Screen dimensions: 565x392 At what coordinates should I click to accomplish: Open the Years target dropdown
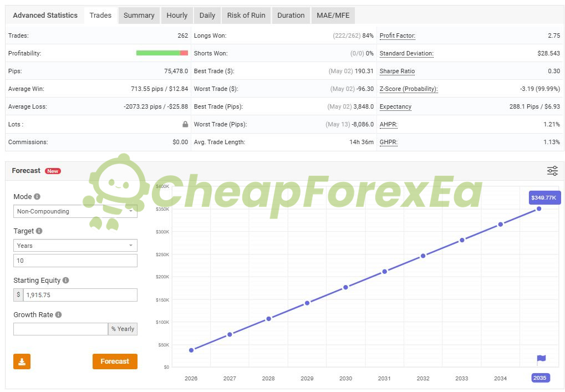pyautogui.click(x=75, y=246)
